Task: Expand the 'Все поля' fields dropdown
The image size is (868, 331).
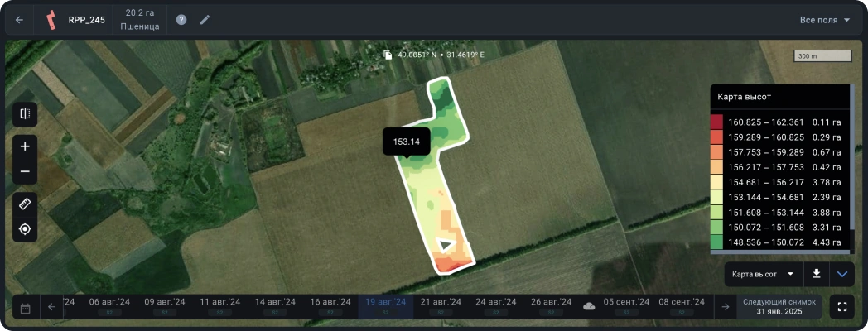Action: [825, 20]
